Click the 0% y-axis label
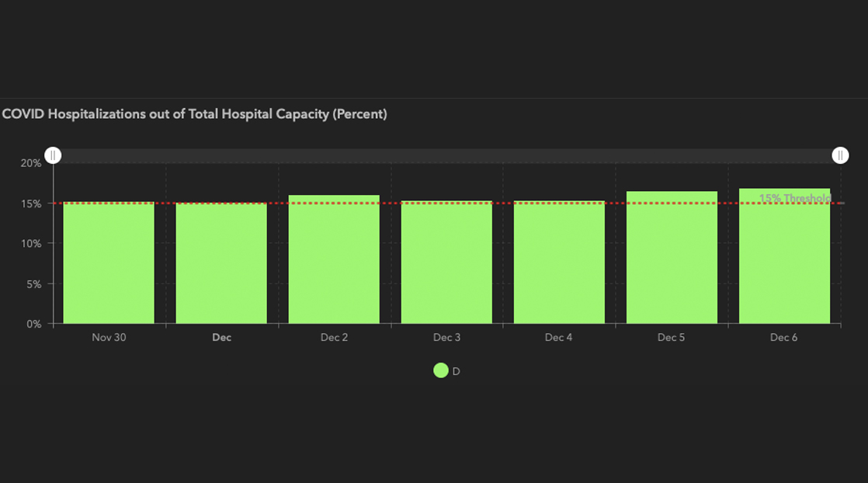Viewport: 868px width, 483px height. pyautogui.click(x=33, y=324)
